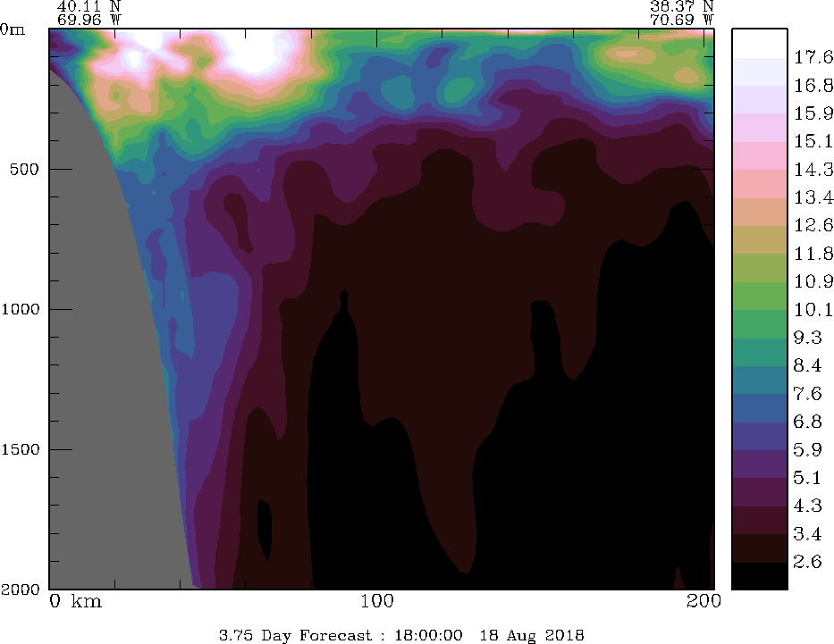This screenshot has width=834, height=644.
Task: Click the '16.8' colorbar label
Action: pos(813,85)
